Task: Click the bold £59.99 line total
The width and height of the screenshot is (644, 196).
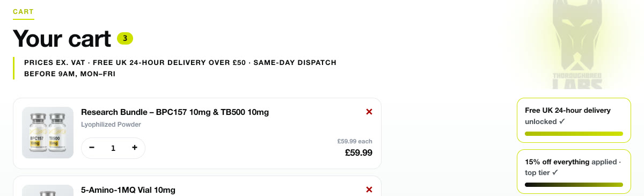Action: point(358,153)
